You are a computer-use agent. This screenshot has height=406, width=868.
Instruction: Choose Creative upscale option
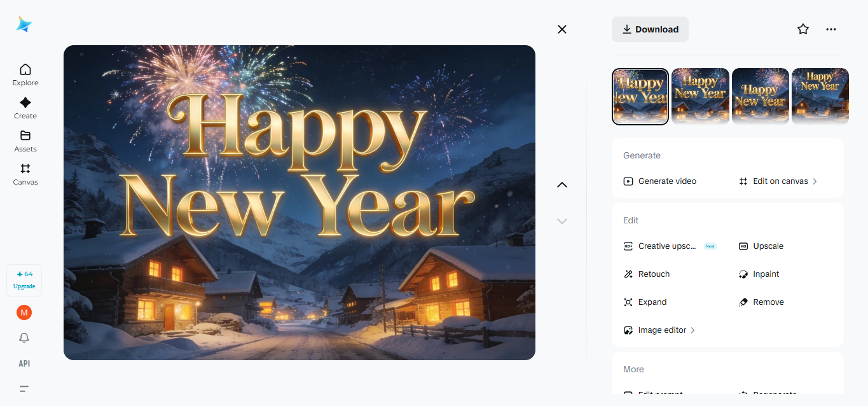670,246
